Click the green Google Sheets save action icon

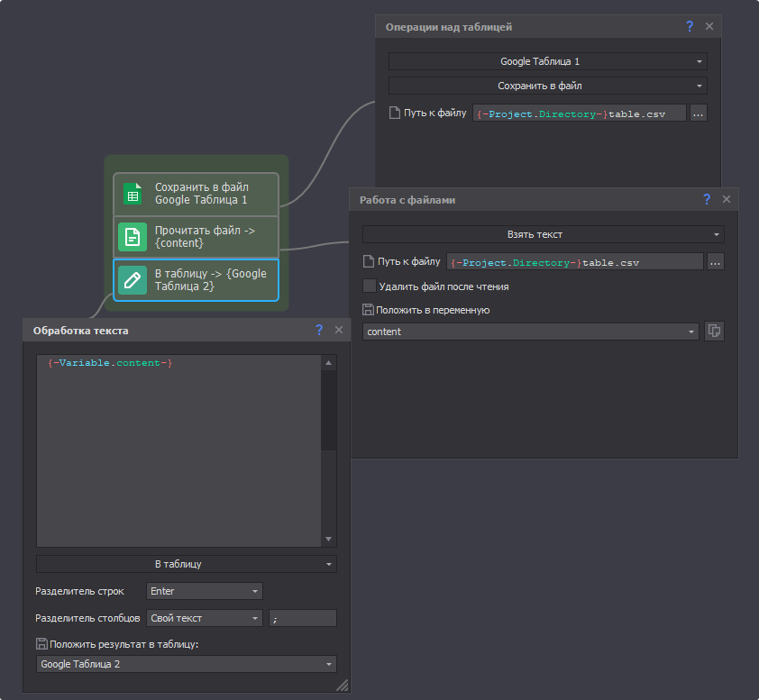pyautogui.click(x=133, y=194)
